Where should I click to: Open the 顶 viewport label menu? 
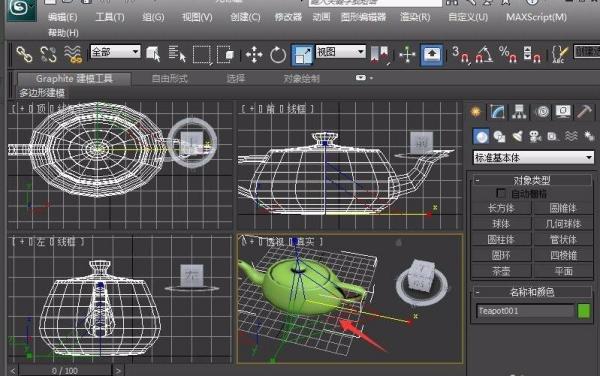pos(41,109)
